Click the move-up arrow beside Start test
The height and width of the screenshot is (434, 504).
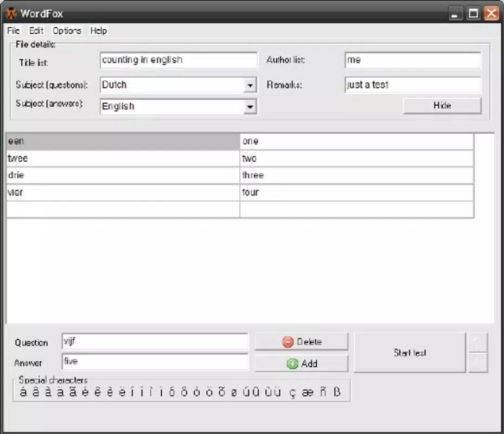pyautogui.click(x=477, y=342)
